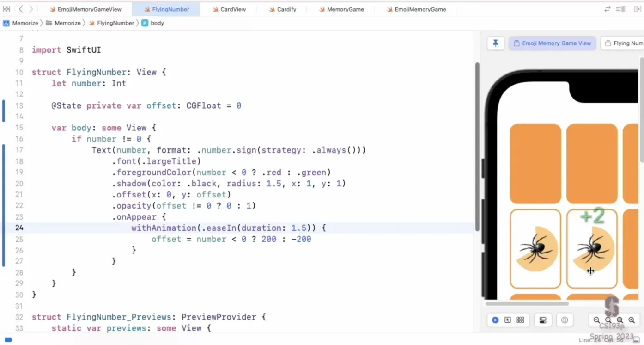Click 'struct FlyingNumber: View {' declaration

point(98,72)
